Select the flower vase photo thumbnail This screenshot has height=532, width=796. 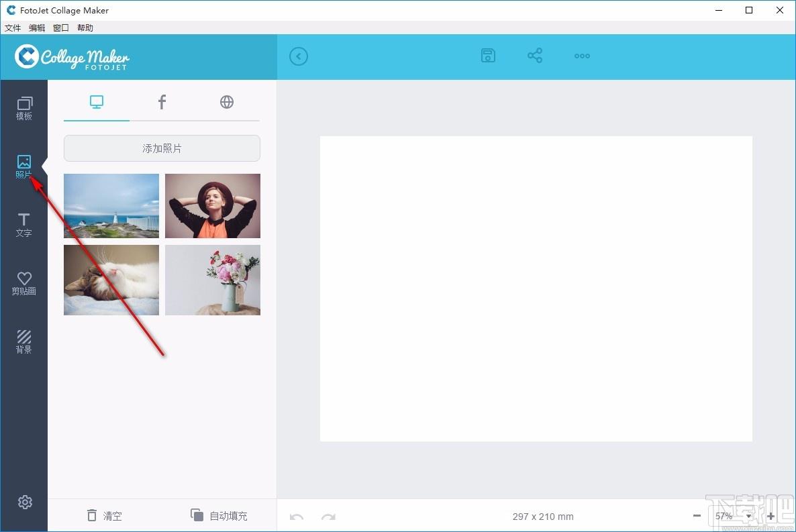[213, 280]
